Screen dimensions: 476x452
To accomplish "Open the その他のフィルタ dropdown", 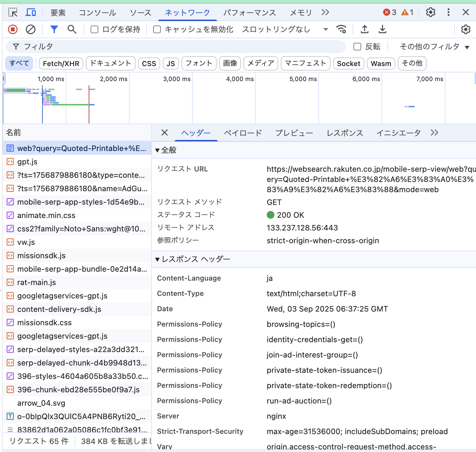I will point(434,47).
